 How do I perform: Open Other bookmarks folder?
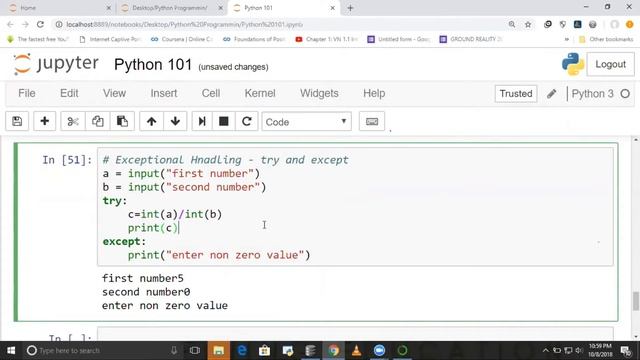(x=606, y=39)
